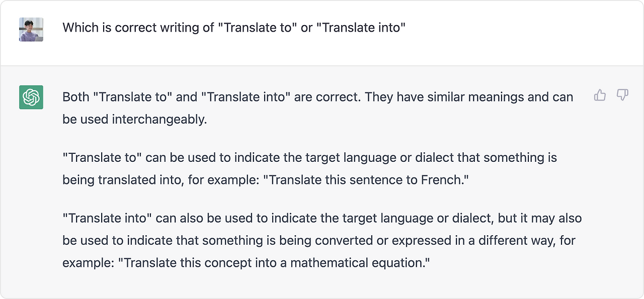644x299 pixels.
Task: Click the thumbs down feedback icon
Action: [x=623, y=95]
